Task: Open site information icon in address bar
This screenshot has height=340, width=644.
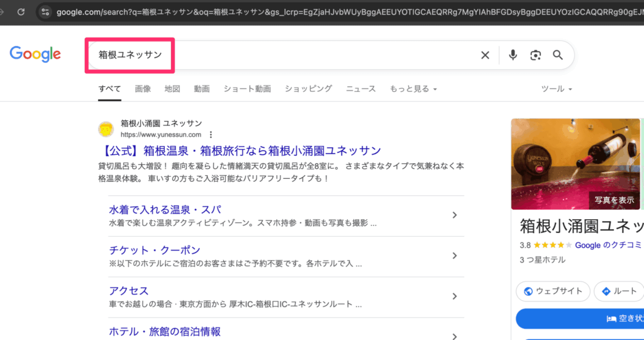Action: pyautogui.click(x=44, y=12)
